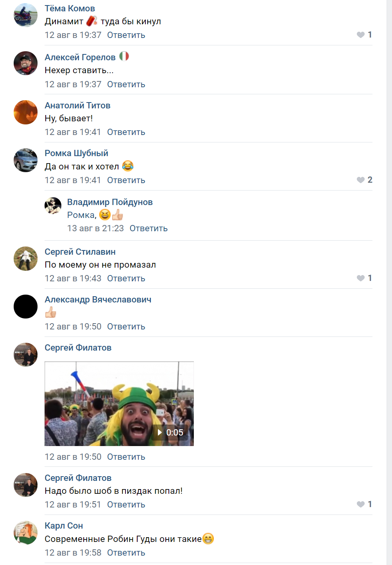Play the 0:05 video in Сергей Филатов's comment
Screen dimensions: 392x565
point(170,432)
